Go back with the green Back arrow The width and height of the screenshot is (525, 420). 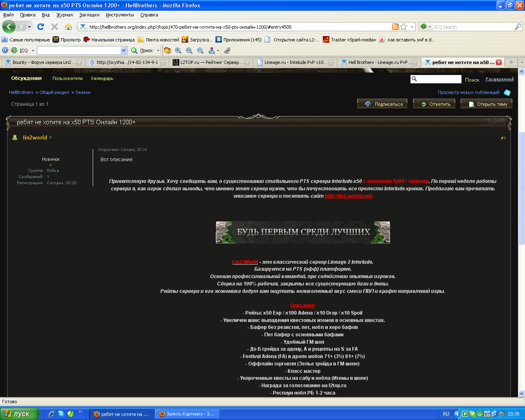[9, 27]
